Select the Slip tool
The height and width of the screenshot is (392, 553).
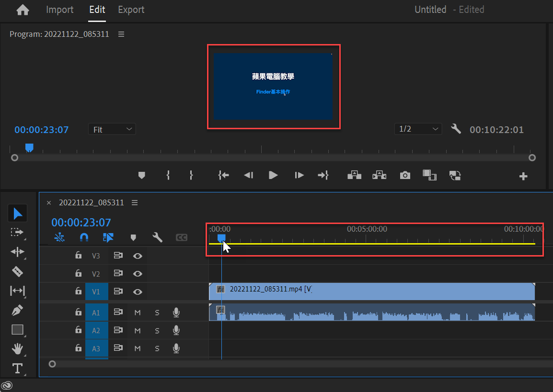pyautogui.click(x=17, y=291)
